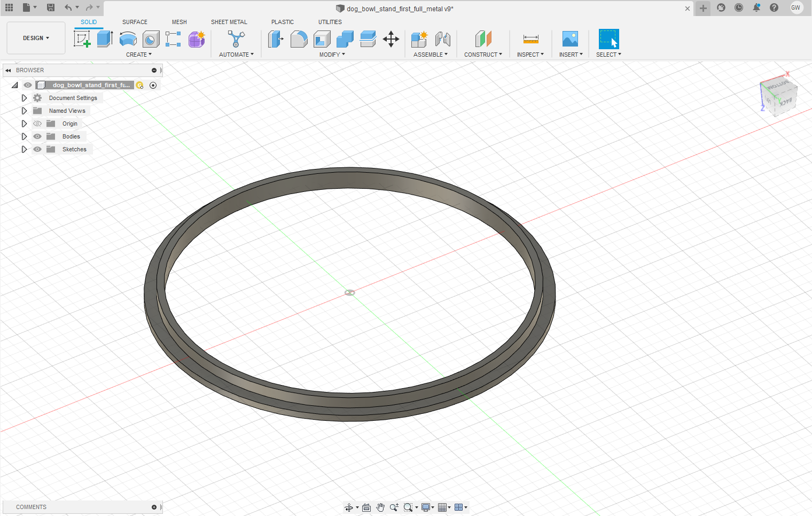Select the Revolve tool icon
The width and height of the screenshot is (812, 516).
(128, 39)
